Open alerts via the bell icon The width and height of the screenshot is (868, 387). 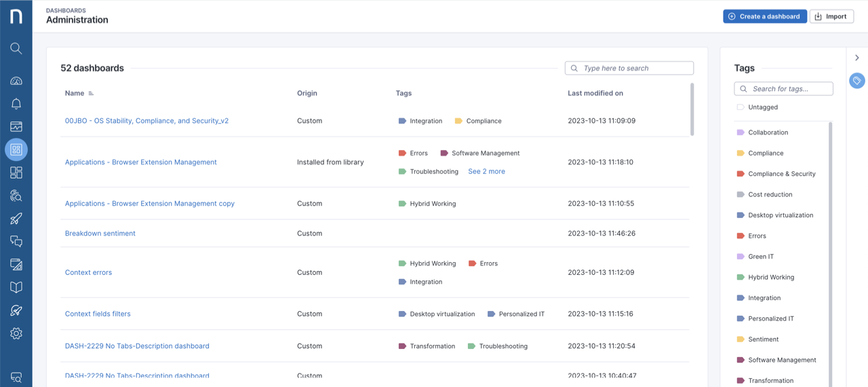tap(16, 104)
